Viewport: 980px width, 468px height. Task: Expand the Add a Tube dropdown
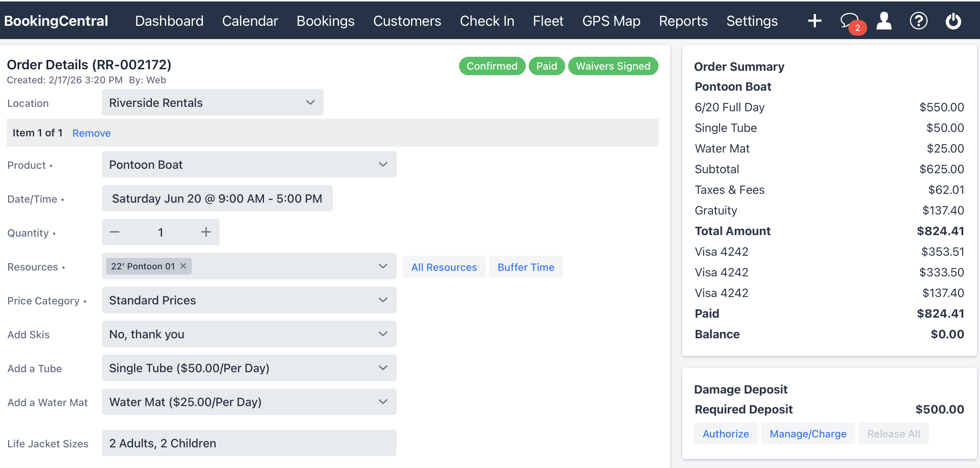(x=249, y=368)
